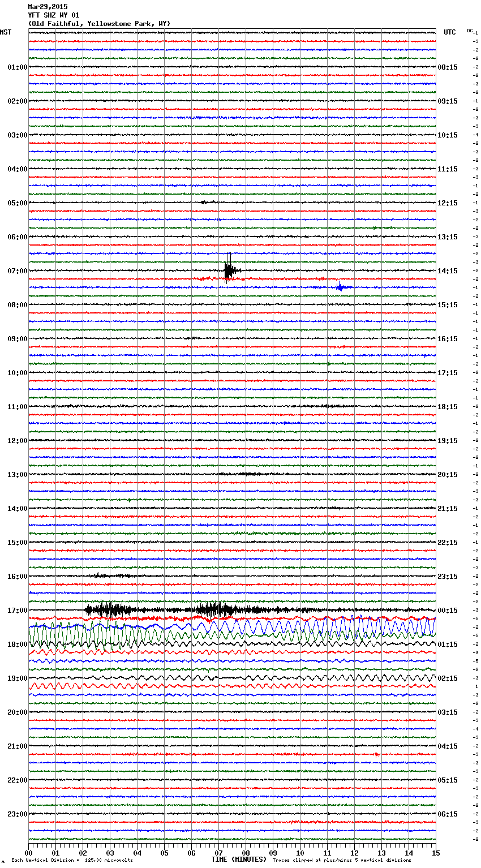Click the 18:00 MST time label
The width and height of the screenshot is (481, 868).
(x=18, y=644)
